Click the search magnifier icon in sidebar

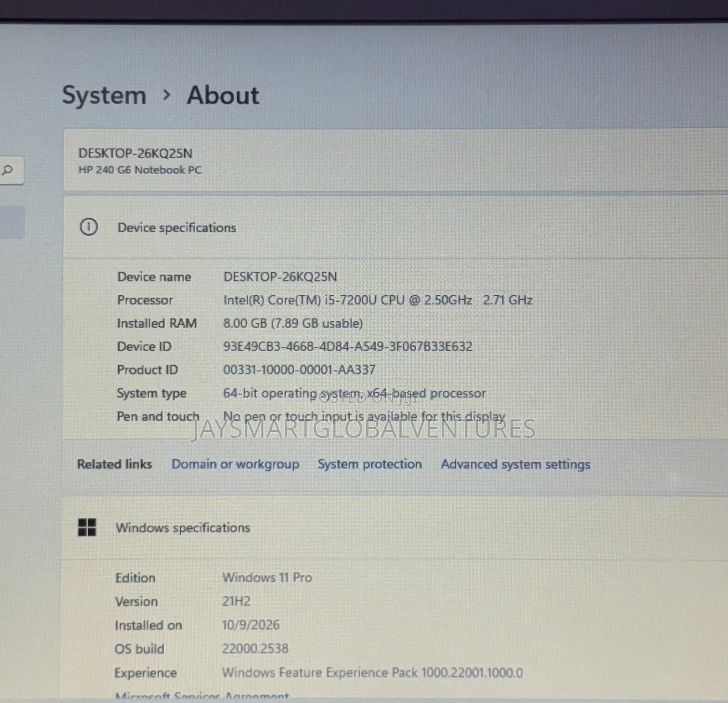click(x=7, y=170)
